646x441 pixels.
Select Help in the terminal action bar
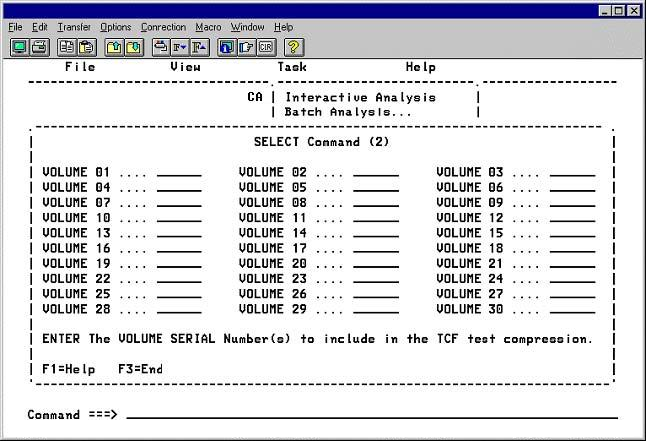(421, 67)
